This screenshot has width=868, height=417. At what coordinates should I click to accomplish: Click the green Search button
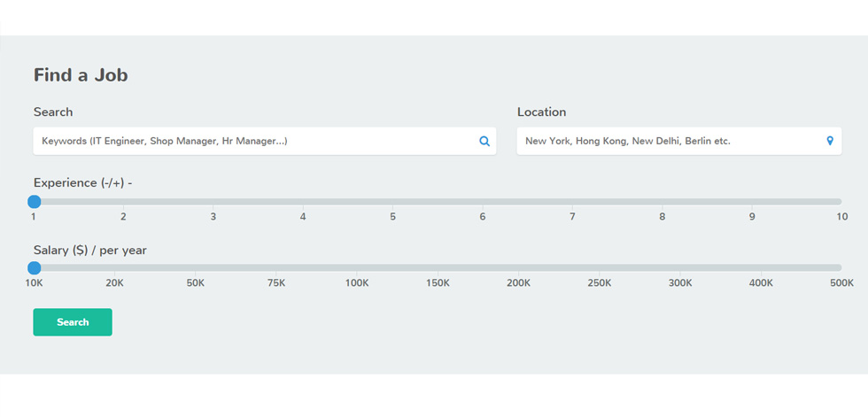(73, 322)
